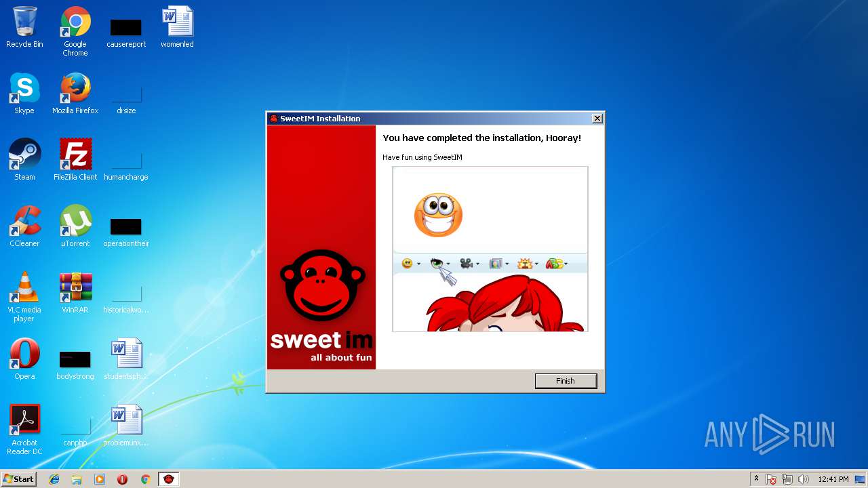The width and height of the screenshot is (868, 488).
Task: Select the drsize desktop item
Action: tap(126, 98)
